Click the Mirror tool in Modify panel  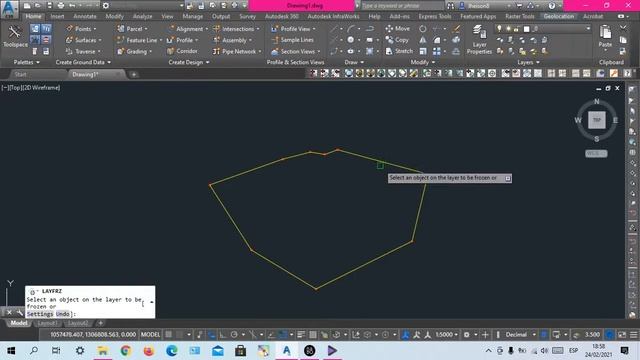coord(422,40)
